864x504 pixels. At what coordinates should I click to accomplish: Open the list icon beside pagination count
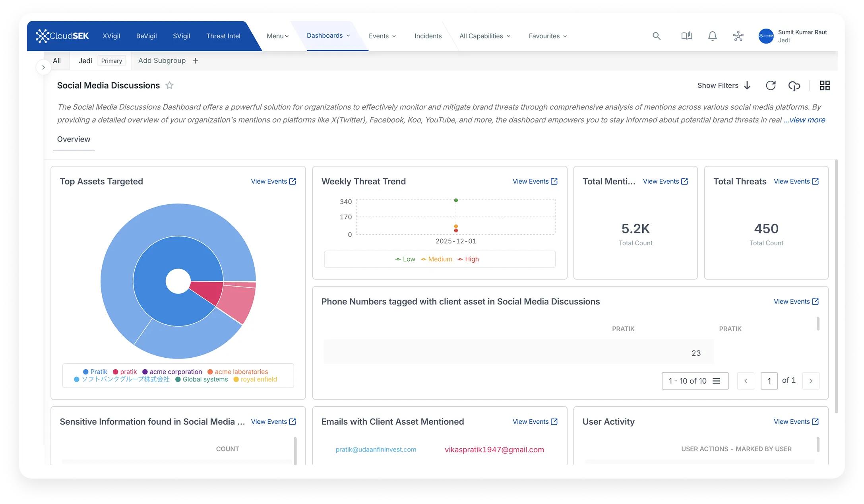coord(717,380)
